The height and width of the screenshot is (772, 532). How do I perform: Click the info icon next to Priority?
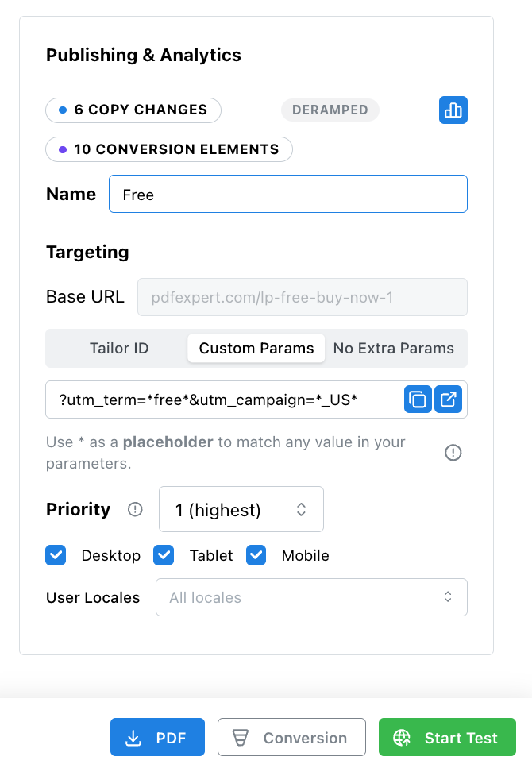click(x=135, y=510)
